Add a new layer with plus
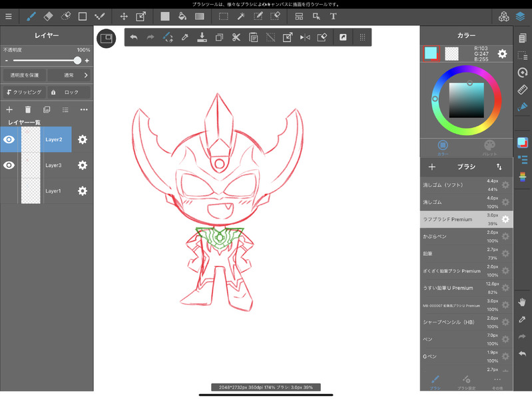The width and height of the screenshot is (532, 399). (9, 110)
